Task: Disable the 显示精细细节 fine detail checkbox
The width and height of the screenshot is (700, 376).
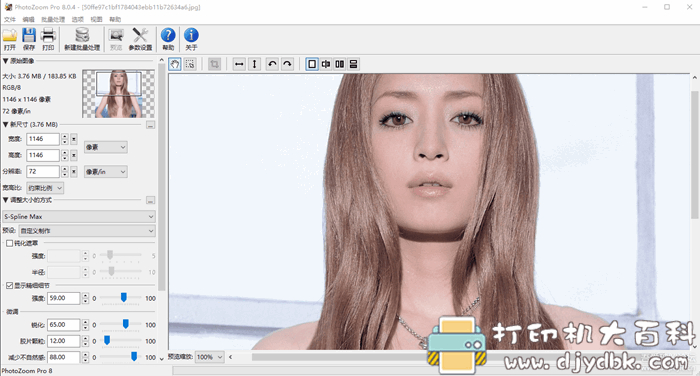Action: [9, 285]
